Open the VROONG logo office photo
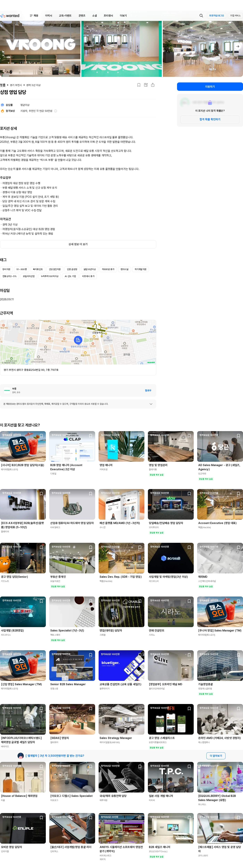Image resolution: width=243 pixels, height=868 pixels. pyautogui.click(x=40, y=49)
